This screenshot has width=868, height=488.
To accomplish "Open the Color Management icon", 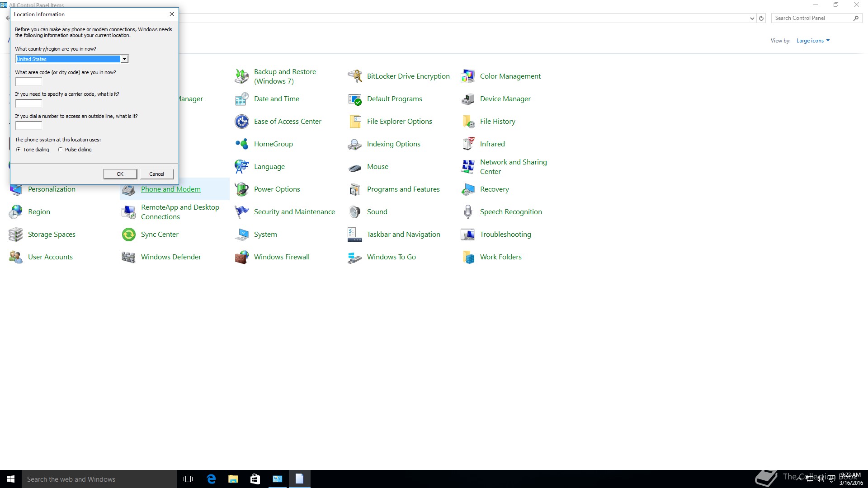I will 468,76.
